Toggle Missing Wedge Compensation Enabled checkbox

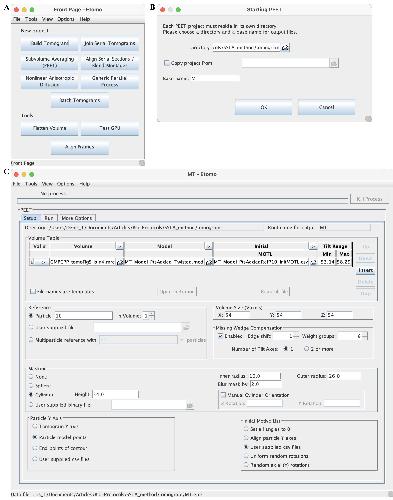click(x=220, y=336)
